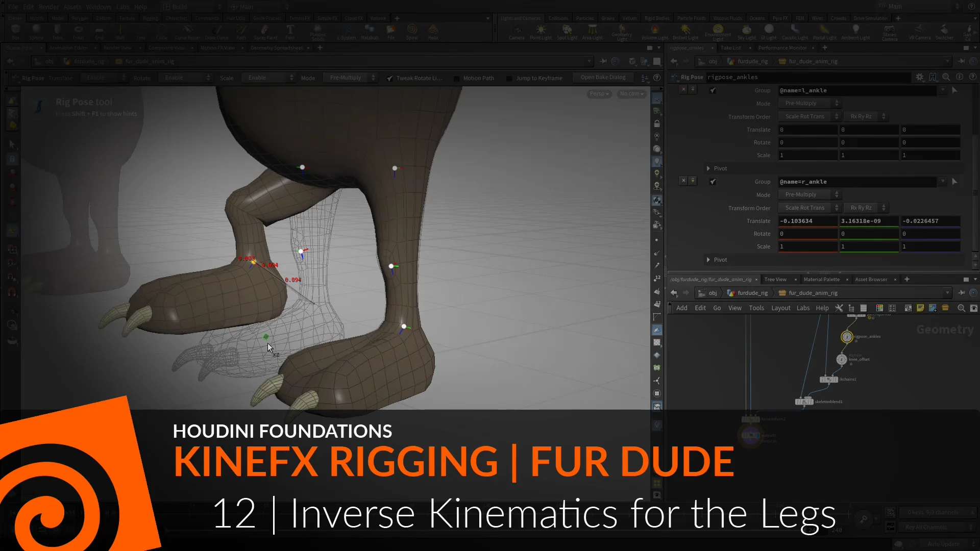
Task: Open Scale Rot Trans dropdown for l_ankle
Action: (810, 116)
